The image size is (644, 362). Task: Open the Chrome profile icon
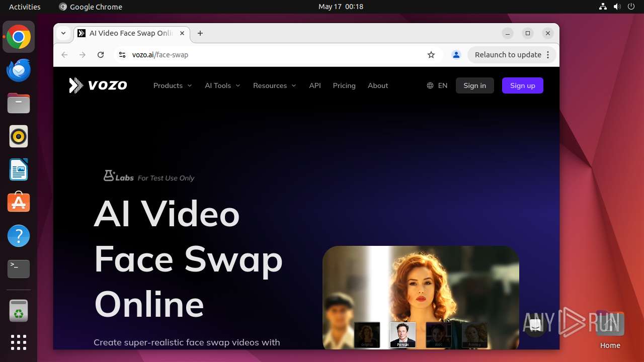click(x=456, y=55)
